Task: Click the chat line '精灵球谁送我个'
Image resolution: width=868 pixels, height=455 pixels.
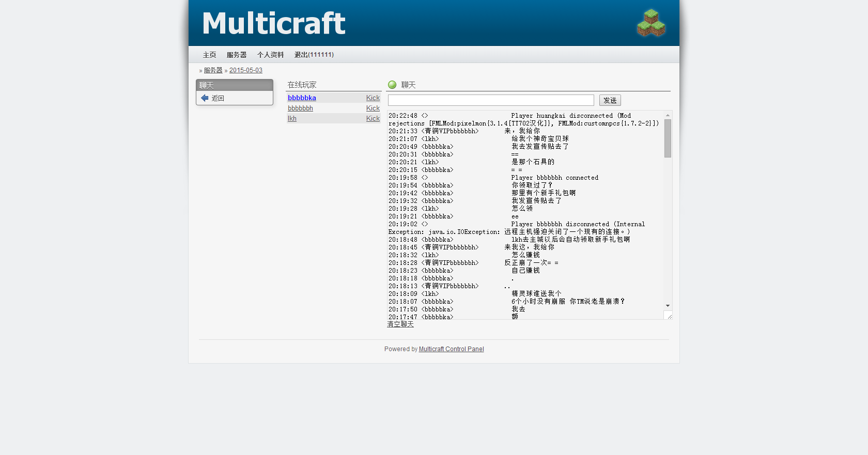Action: tap(536, 294)
